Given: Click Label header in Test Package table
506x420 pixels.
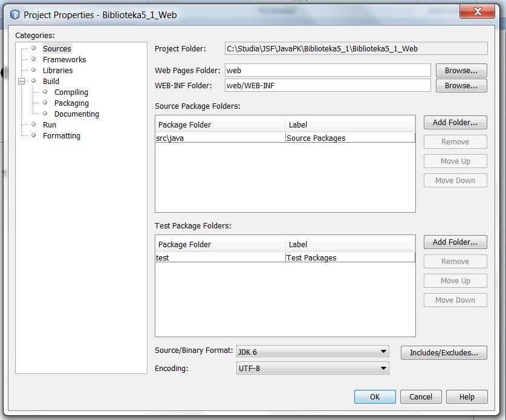Looking at the screenshot, I should coord(350,245).
